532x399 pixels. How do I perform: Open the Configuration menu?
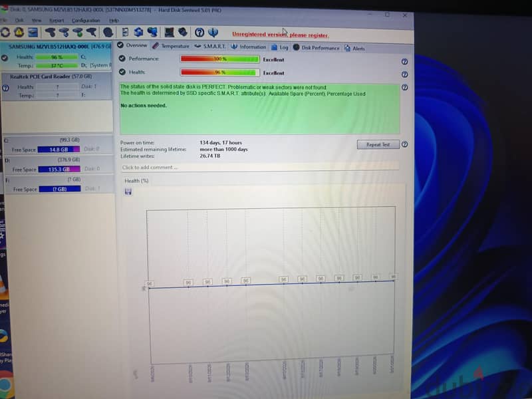(x=86, y=21)
